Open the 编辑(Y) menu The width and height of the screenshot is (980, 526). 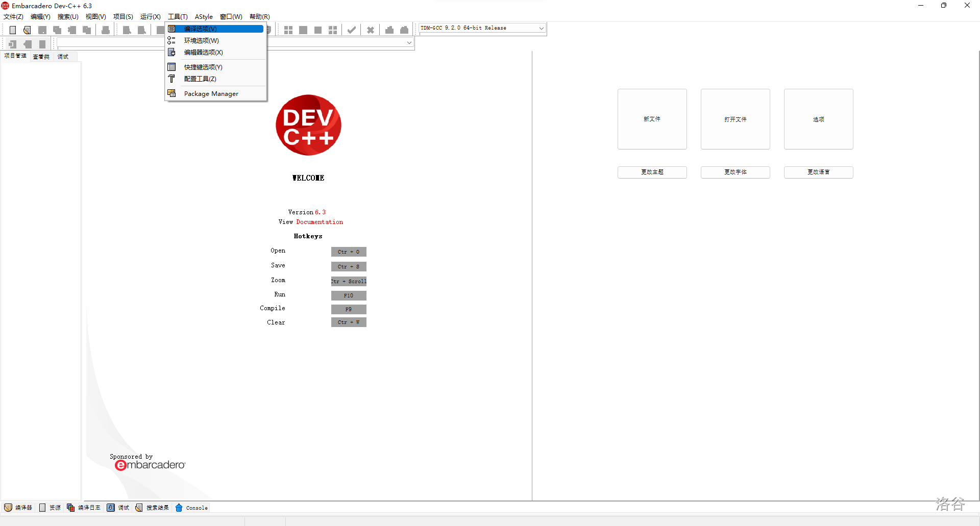[x=40, y=17]
